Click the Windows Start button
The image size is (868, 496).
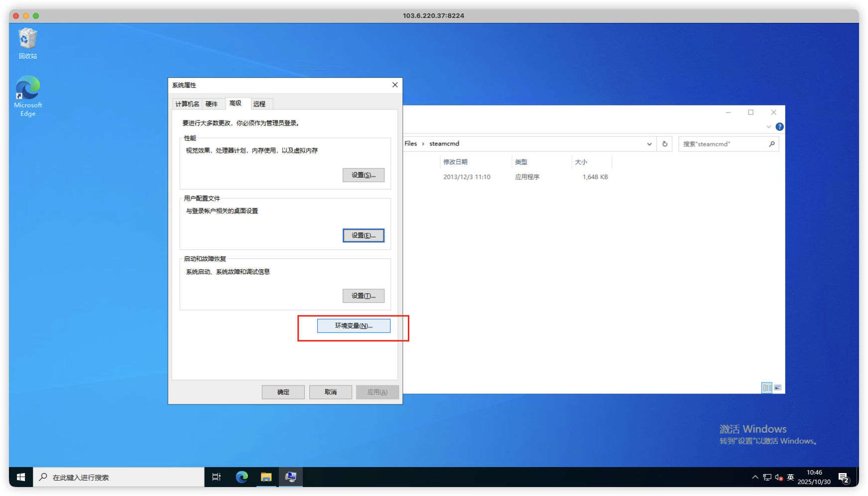(x=21, y=477)
